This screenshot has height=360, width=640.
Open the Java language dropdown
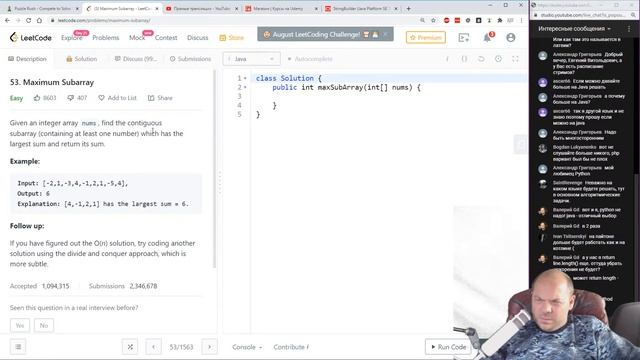pyautogui.click(x=251, y=59)
